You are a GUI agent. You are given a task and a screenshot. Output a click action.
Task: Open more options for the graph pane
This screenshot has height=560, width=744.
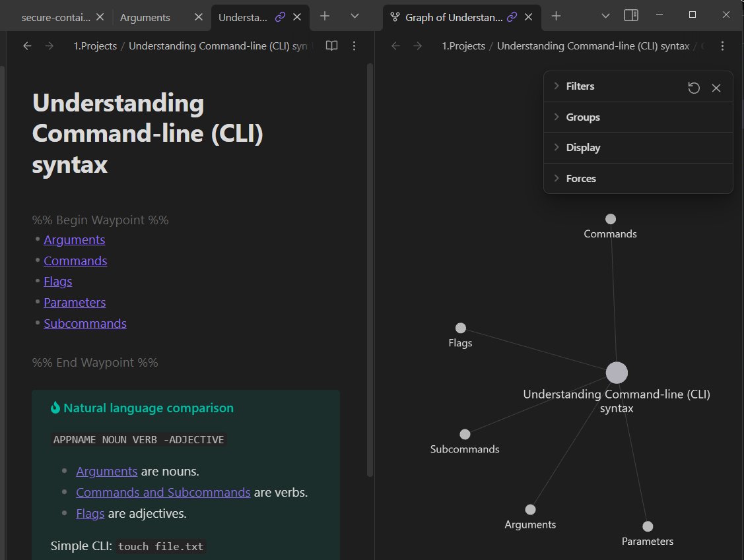722,46
